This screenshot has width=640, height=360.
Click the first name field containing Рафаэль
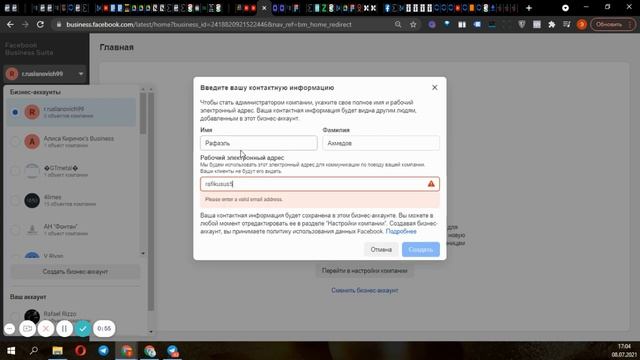point(259,143)
